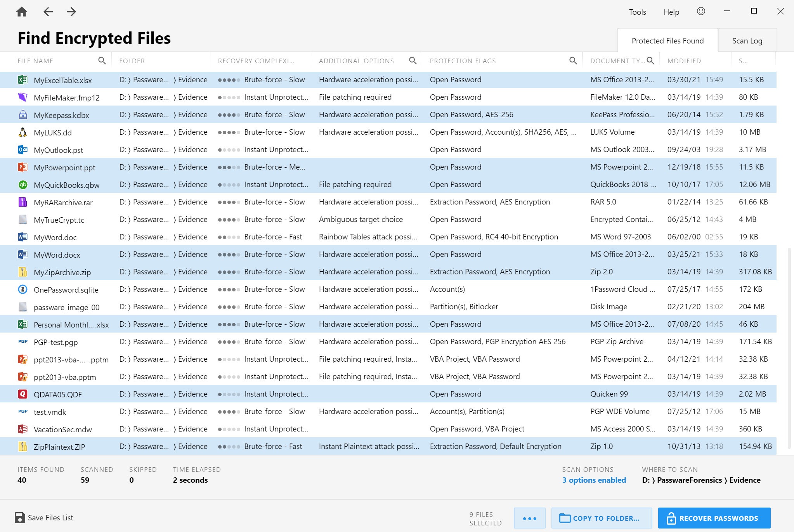Click 'Ambiguous target choice' cell
Screen dimensions: 794x532
361,219
